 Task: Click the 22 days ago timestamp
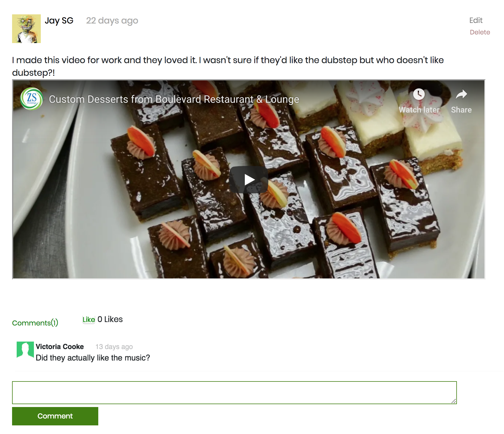[x=112, y=21]
